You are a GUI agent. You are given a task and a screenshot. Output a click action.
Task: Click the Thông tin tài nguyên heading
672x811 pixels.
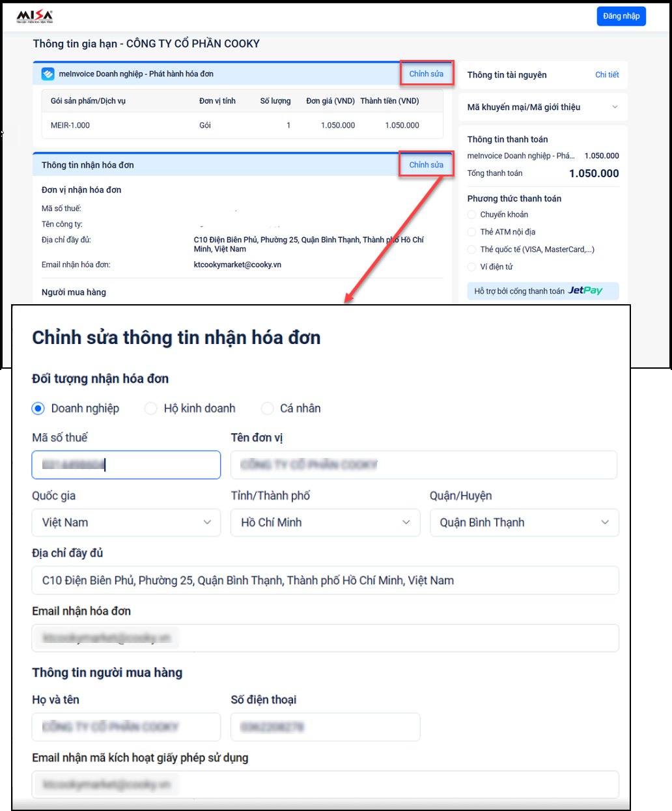[x=507, y=75]
